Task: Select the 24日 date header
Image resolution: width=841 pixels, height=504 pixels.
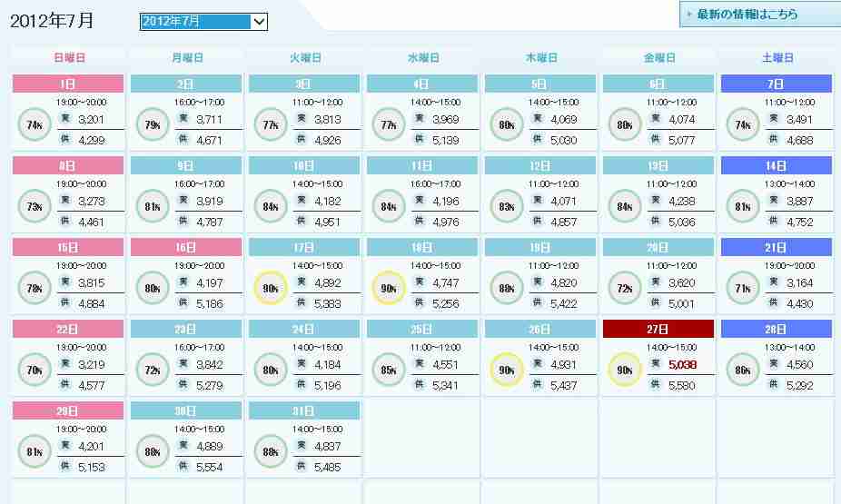Action: tap(304, 329)
